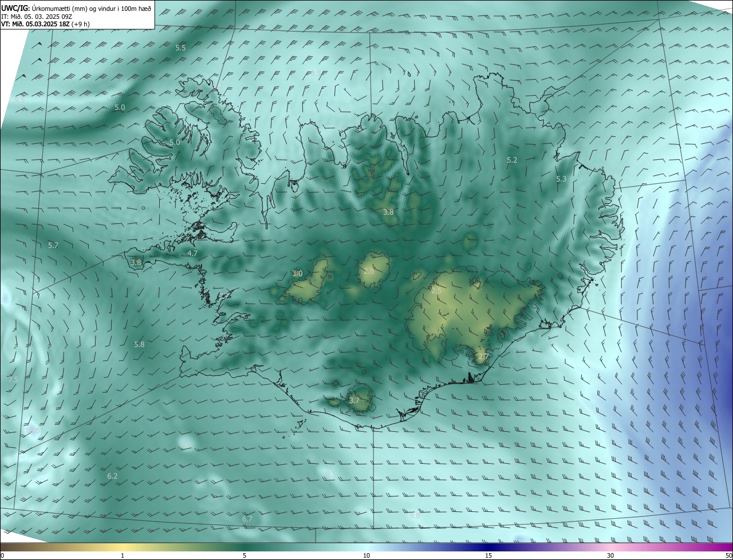Click the colorbar tick label 10
This screenshot has height=560, width=733.
(366, 555)
